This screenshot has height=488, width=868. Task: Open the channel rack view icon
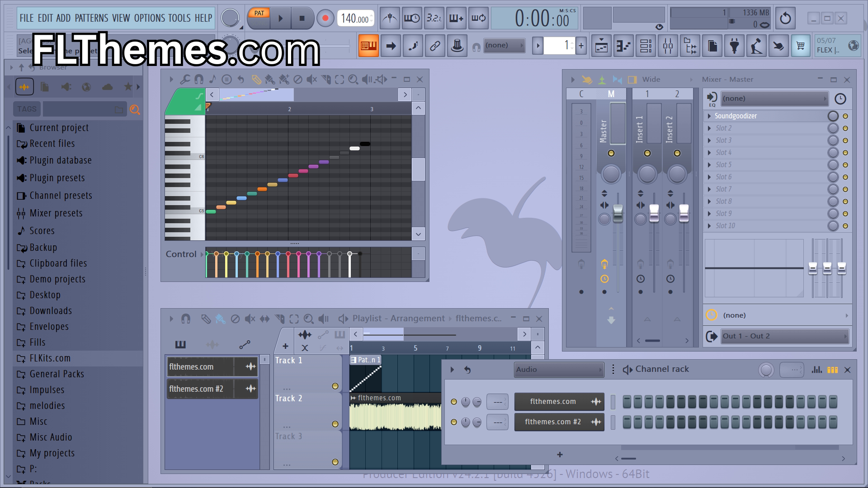646,46
